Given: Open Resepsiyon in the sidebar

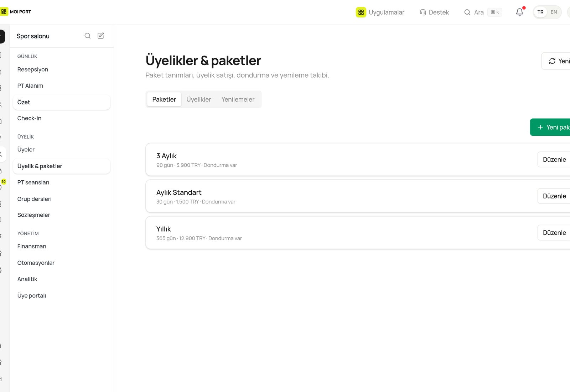Looking at the screenshot, I should pos(61,69).
